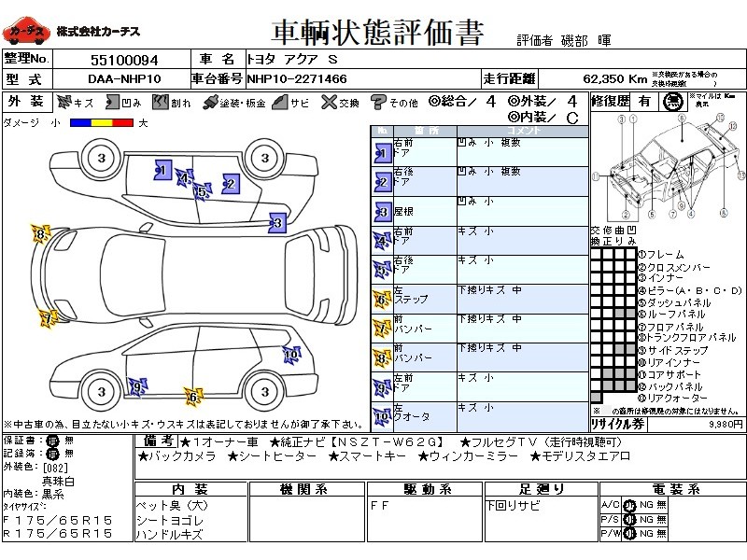This screenshot has height=560, width=747.
Task: Click damage marker 10 on side-view car diagram
Action: click(x=290, y=355)
